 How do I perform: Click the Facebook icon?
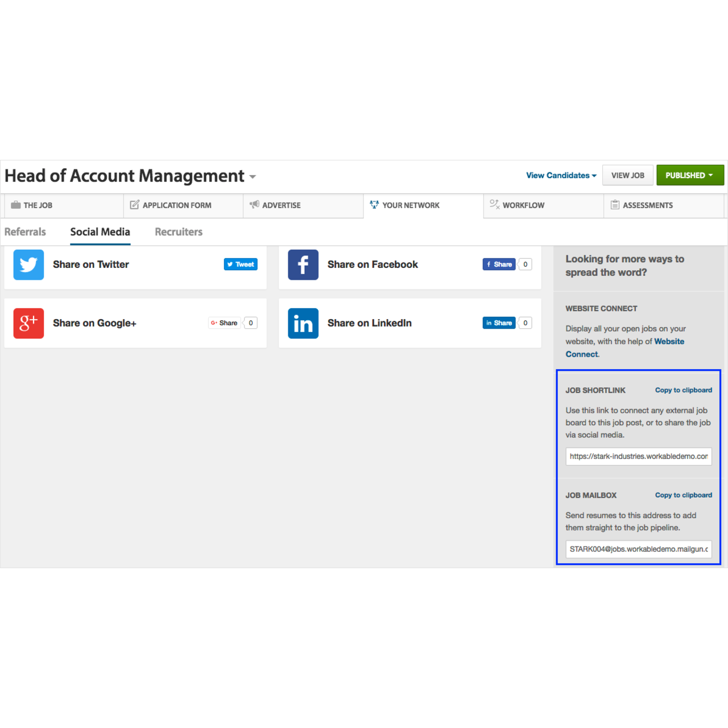click(303, 264)
